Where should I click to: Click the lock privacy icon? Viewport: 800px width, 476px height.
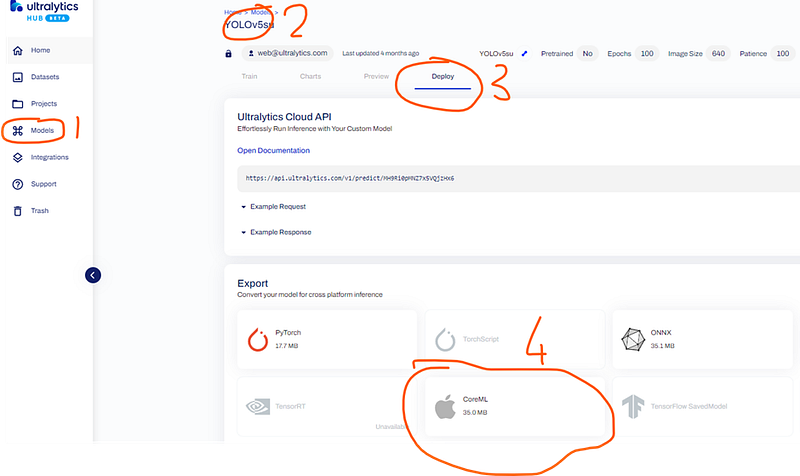click(x=229, y=54)
